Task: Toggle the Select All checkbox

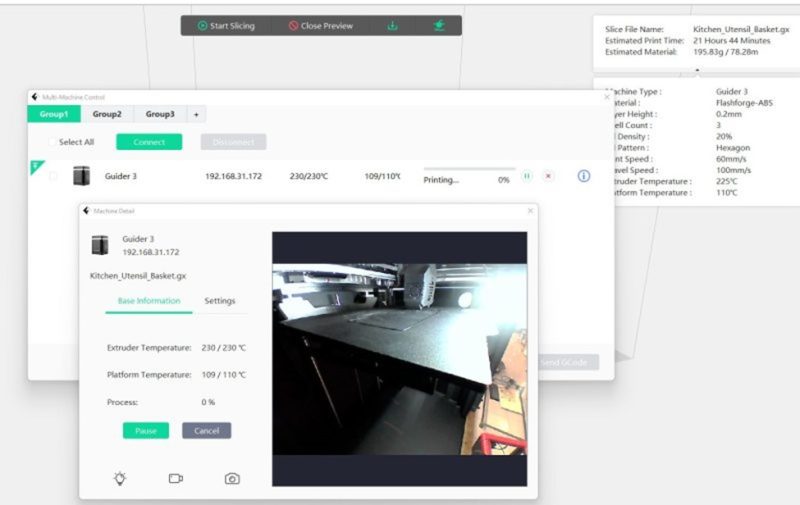Action: pyautogui.click(x=53, y=142)
